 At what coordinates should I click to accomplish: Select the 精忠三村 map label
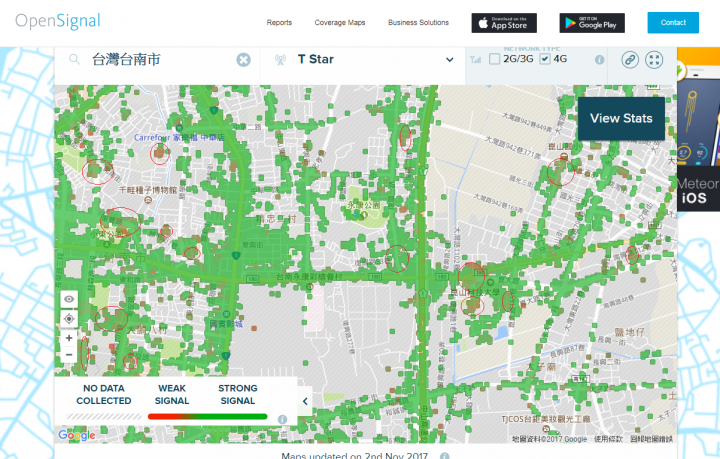[276, 219]
